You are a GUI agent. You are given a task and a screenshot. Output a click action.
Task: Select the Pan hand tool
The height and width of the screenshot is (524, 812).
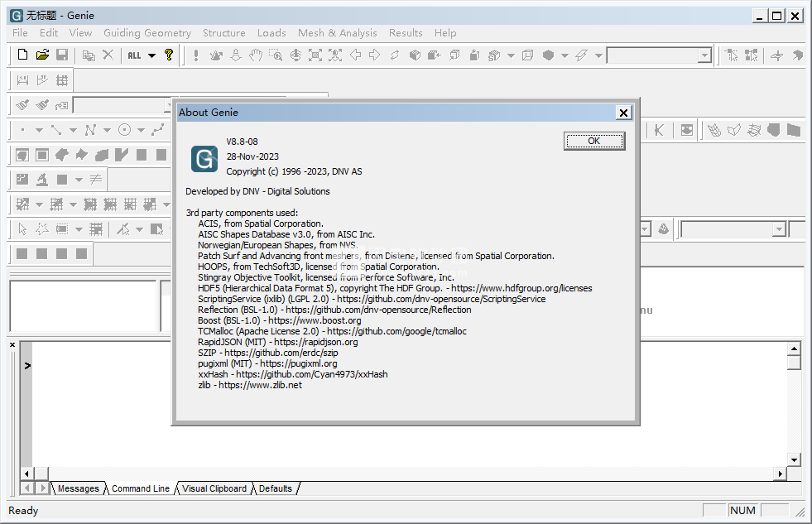pyautogui.click(x=255, y=55)
